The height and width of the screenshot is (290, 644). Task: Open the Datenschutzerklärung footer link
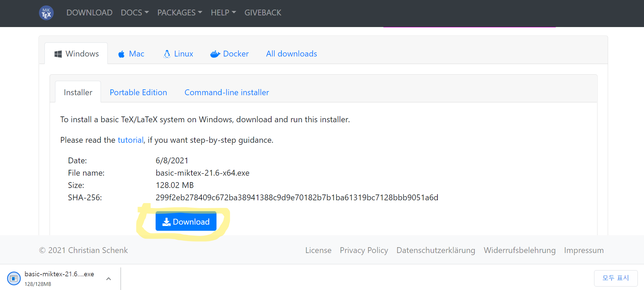point(436,250)
